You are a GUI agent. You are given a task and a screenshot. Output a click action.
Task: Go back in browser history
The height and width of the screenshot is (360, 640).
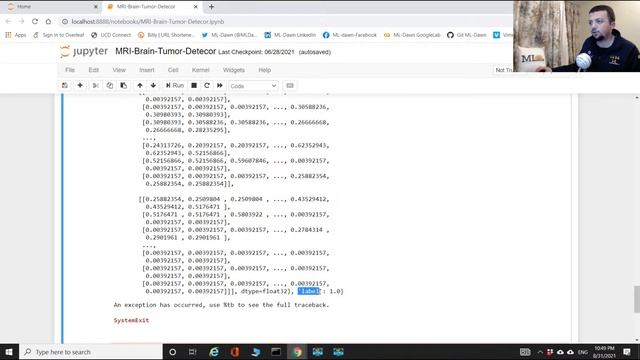(x=8, y=22)
